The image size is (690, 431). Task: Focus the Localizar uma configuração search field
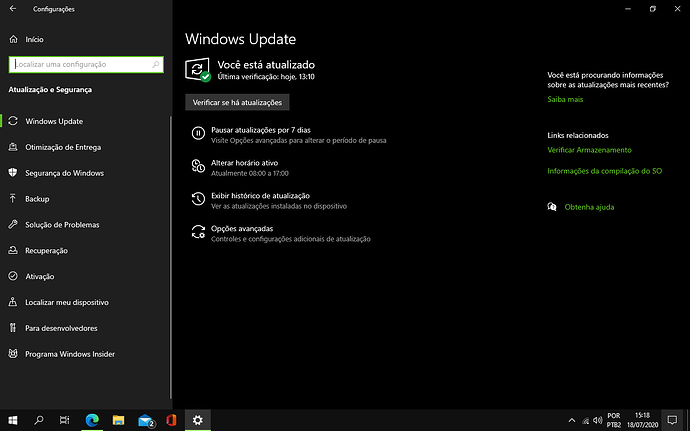[86, 64]
